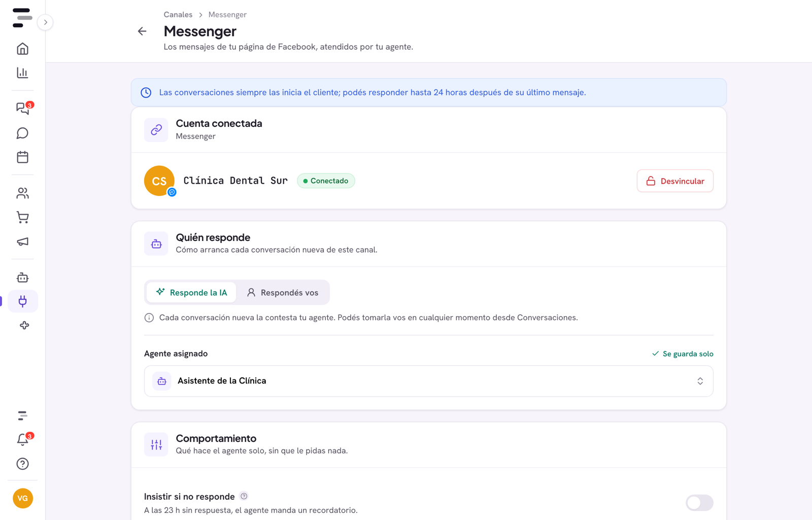Open notifications bell with badge
The height and width of the screenshot is (520, 812).
pos(22,439)
